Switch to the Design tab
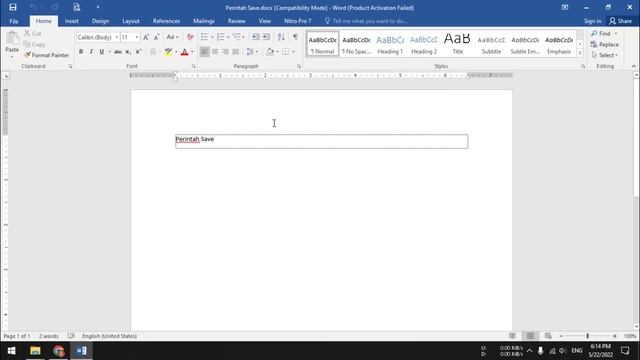Screen dimensions: 640x360 100,21
